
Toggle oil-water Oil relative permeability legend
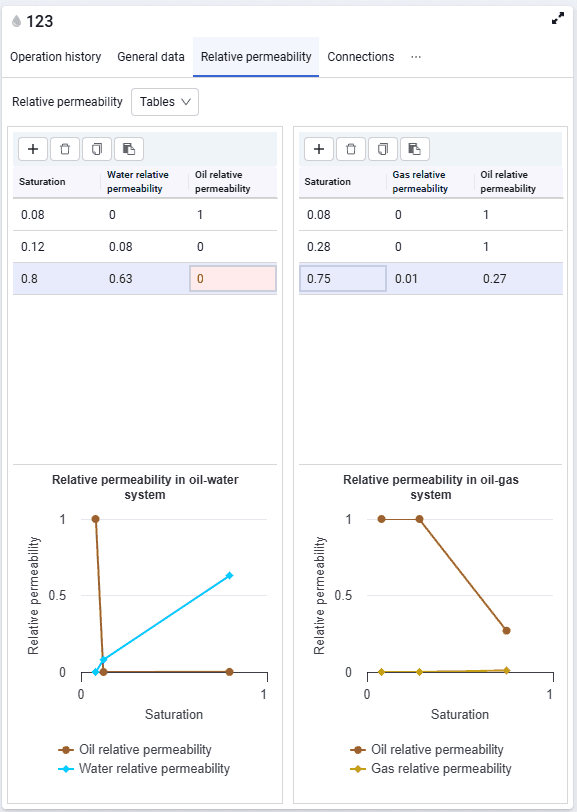135,749
